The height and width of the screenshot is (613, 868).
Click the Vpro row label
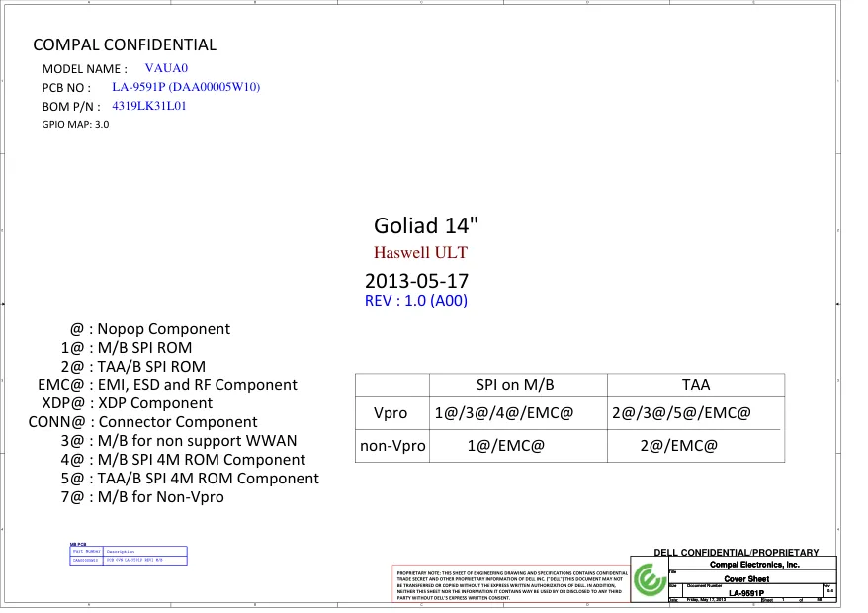click(391, 412)
